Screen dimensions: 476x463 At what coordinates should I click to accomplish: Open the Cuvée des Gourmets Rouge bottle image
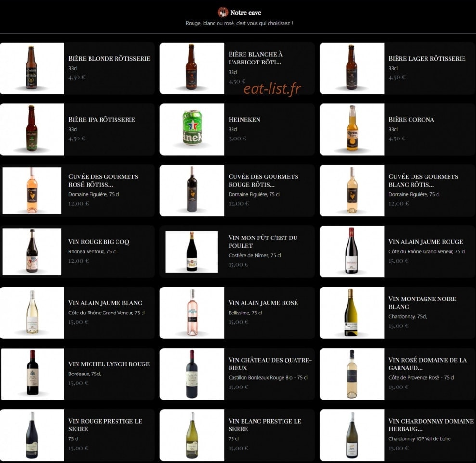192,191
